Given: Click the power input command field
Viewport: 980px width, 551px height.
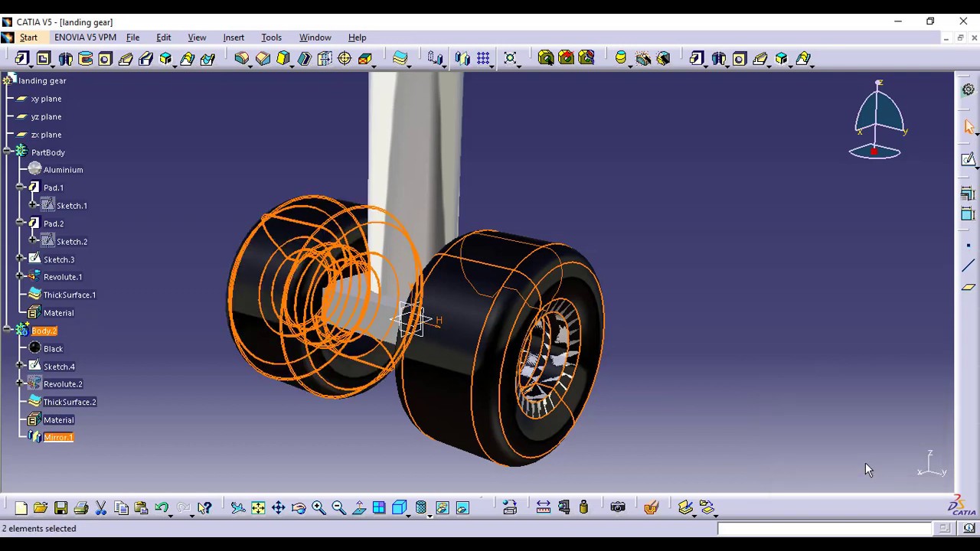Looking at the screenshot, I should coord(824,529).
